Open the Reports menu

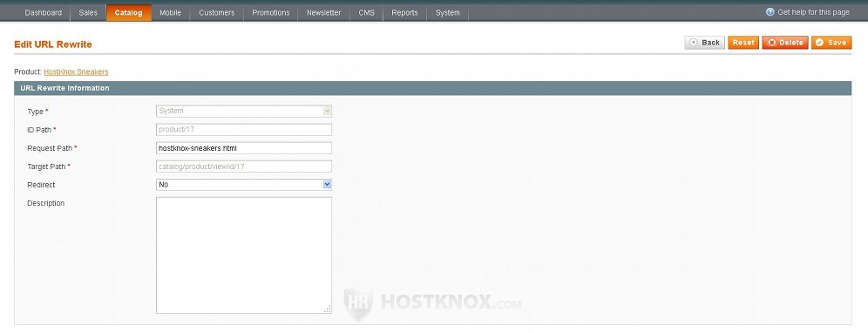404,13
